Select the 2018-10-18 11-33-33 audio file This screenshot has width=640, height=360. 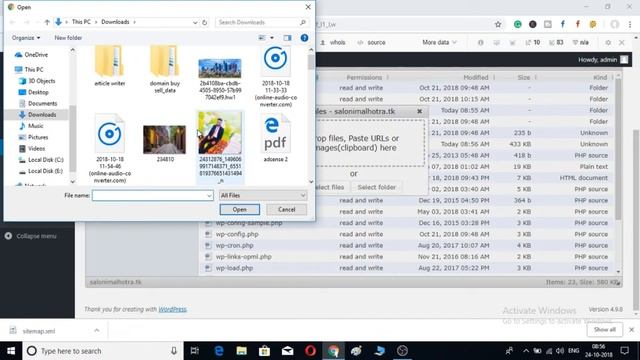(x=276, y=76)
